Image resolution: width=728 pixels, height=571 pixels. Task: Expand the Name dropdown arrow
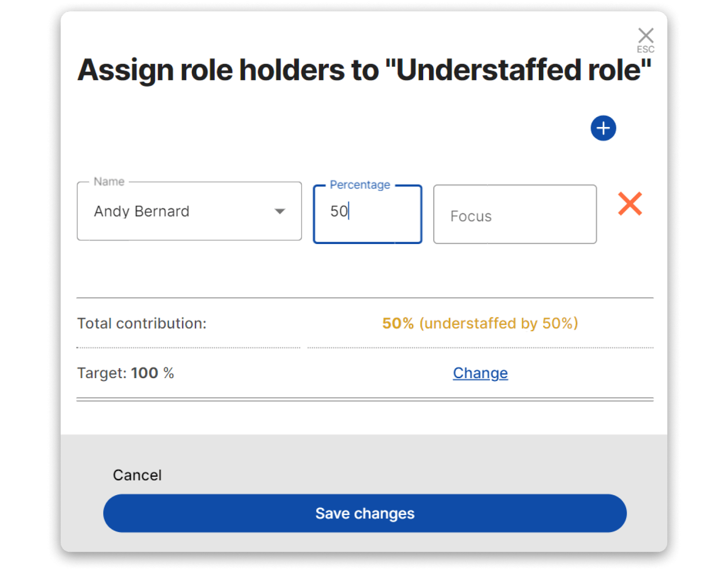pyautogui.click(x=280, y=211)
